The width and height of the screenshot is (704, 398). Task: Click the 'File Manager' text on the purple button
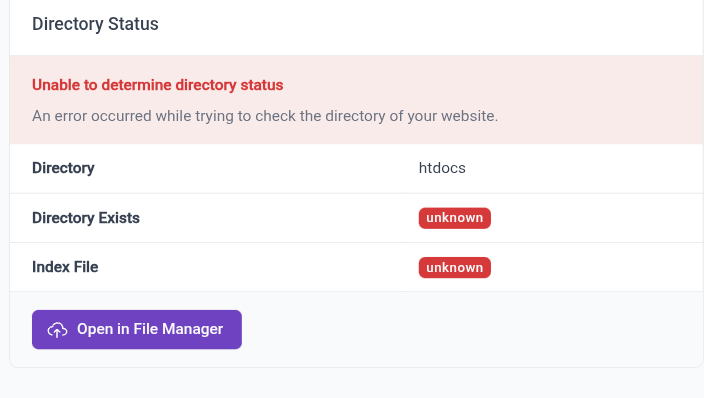tap(178, 329)
